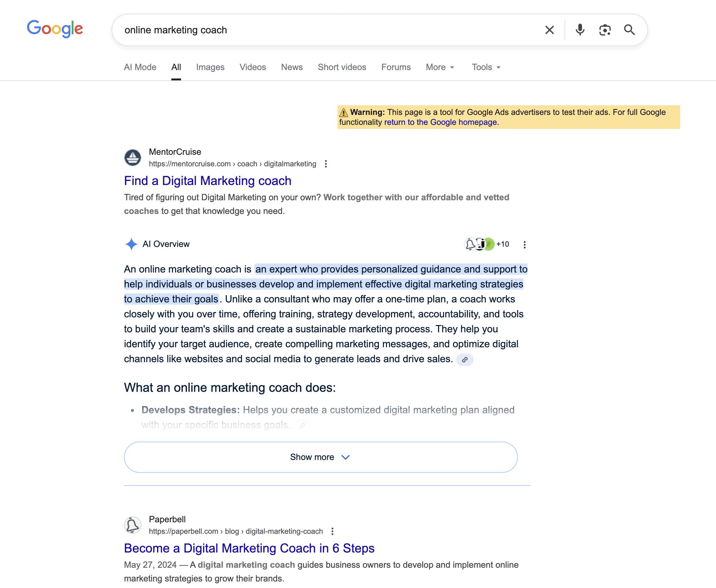Open Find a Digital Marketing coach link

[208, 181]
